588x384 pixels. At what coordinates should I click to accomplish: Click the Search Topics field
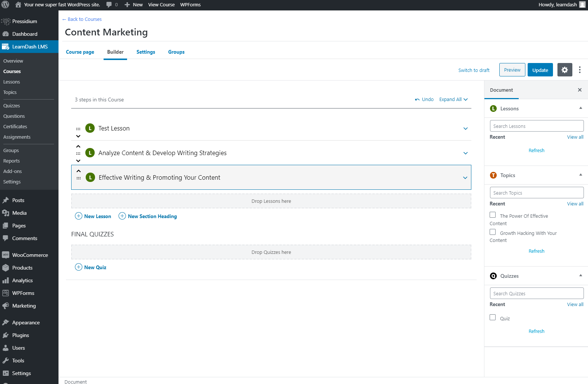point(537,193)
